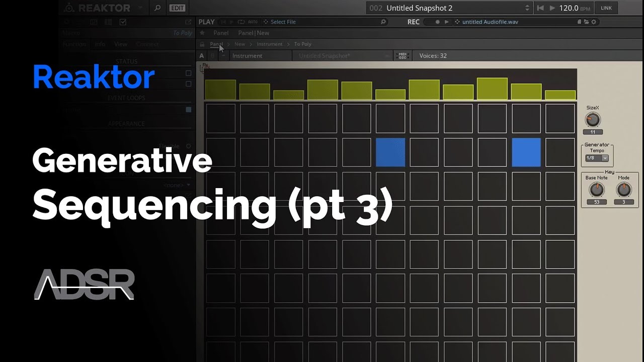Open the Generator Tempo 1/8 dropdown
Viewport: 644px width, 362px height.
coord(597,158)
